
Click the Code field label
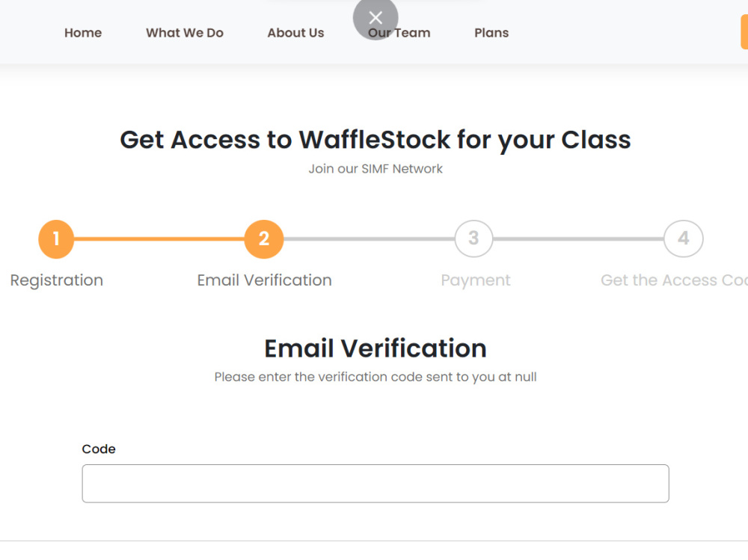point(99,449)
